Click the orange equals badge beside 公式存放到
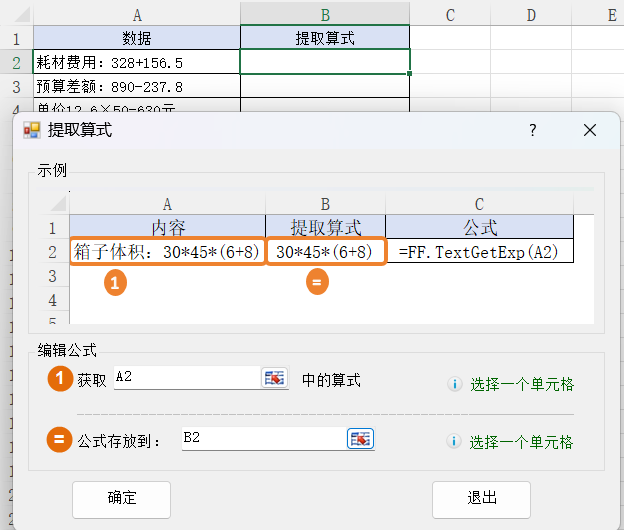Screen dimensions: 624x530 [61, 439]
